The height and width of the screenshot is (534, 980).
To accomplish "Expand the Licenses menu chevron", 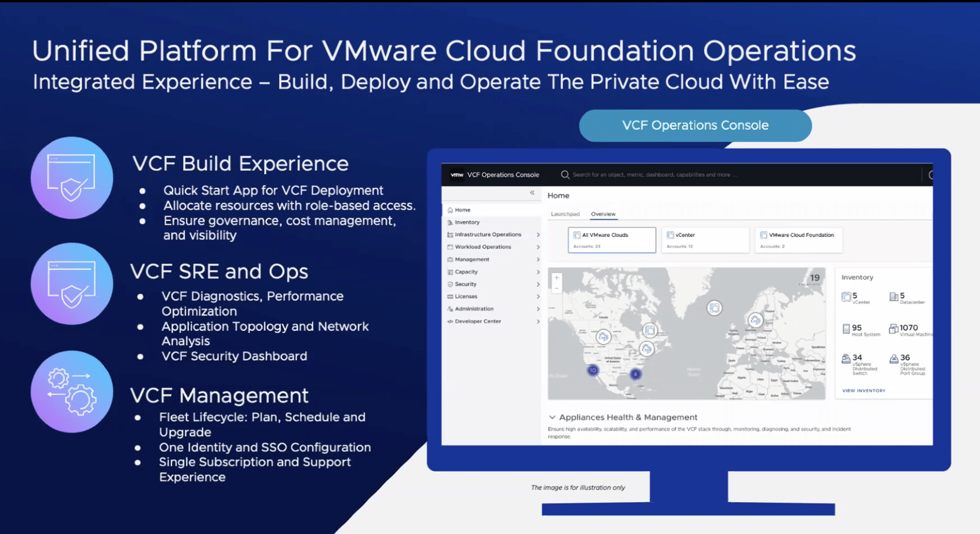I will click(538, 297).
